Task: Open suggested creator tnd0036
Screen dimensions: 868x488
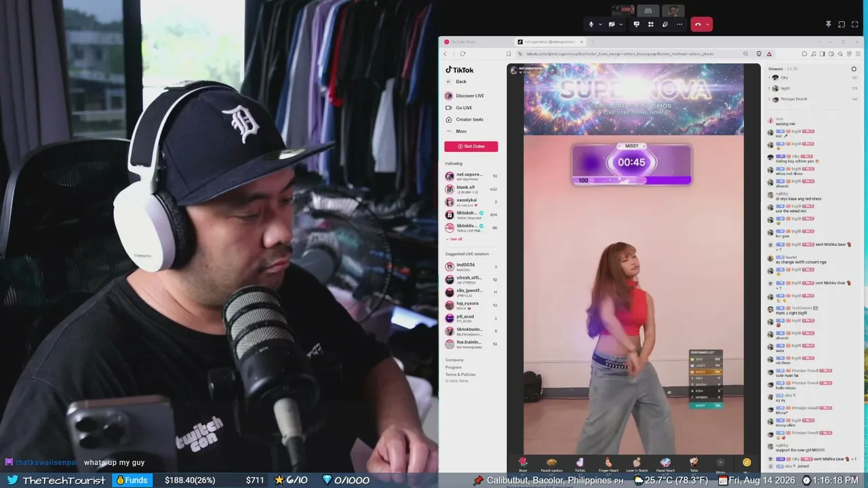Action: [471, 266]
